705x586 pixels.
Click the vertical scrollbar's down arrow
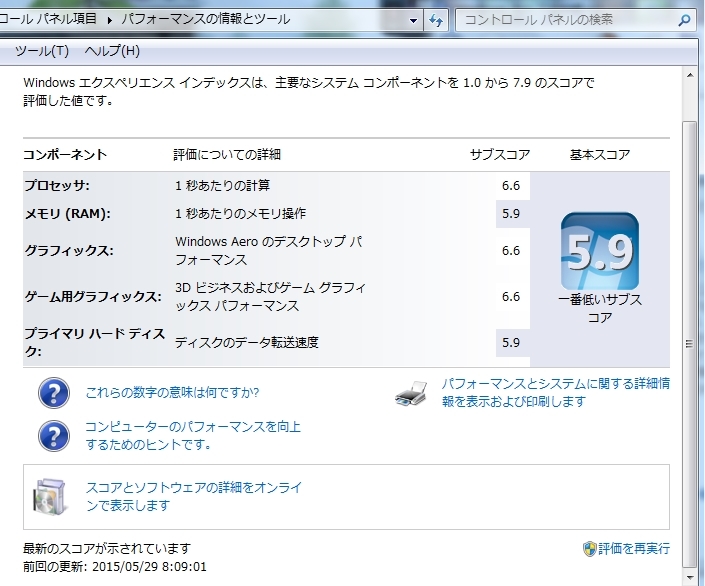pyautogui.click(x=689, y=578)
